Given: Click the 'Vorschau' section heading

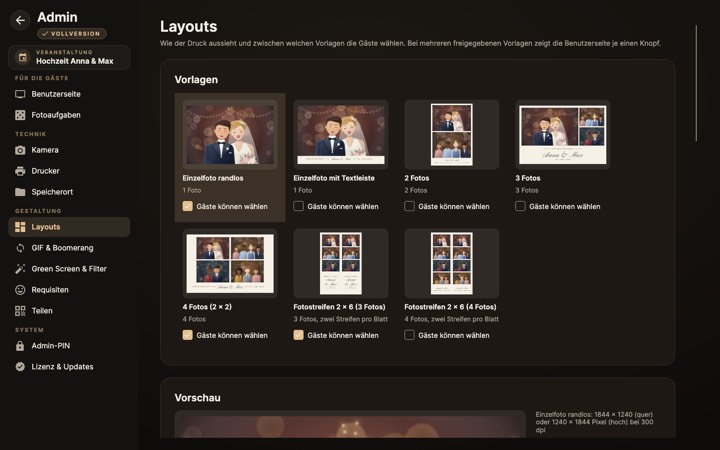Looking at the screenshot, I should tap(197, 398).
